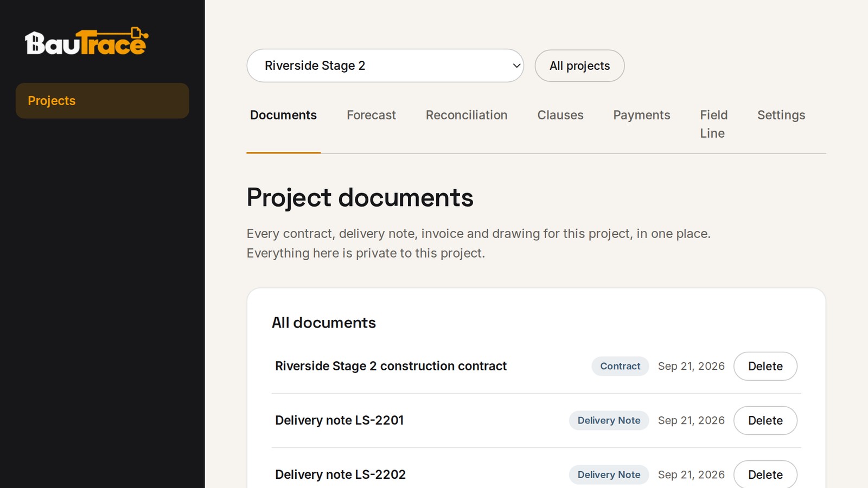Go to the Clauses tab

tap(560, 115)
